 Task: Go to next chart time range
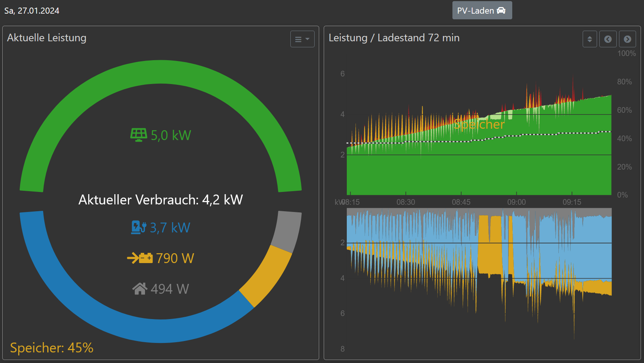pyautogui.click(x=627, y=39)
